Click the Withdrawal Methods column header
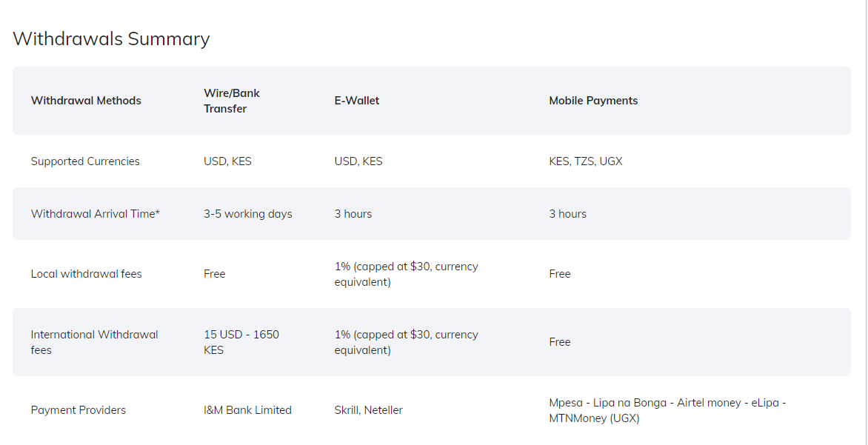Viewport: 868px width, 445px height. coord(86,101)
